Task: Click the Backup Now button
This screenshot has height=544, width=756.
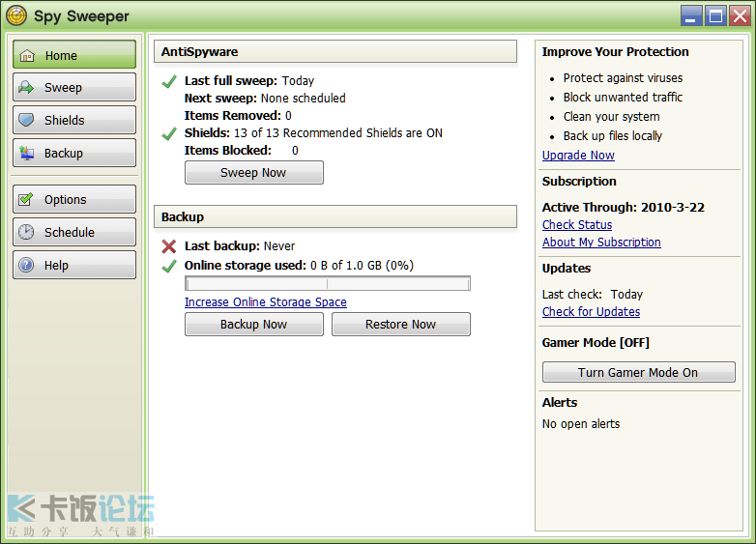Action: pyautogui.click(x=254, y=325)
